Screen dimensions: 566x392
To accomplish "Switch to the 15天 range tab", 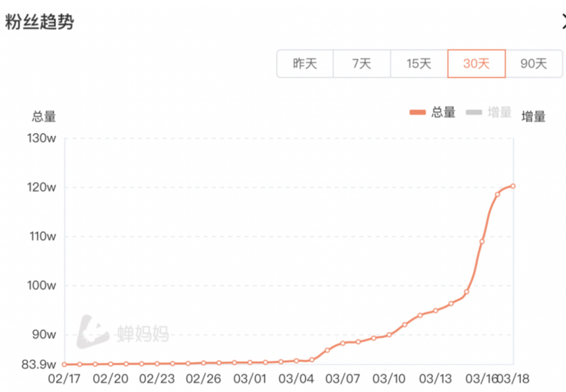I will [419, 64].
